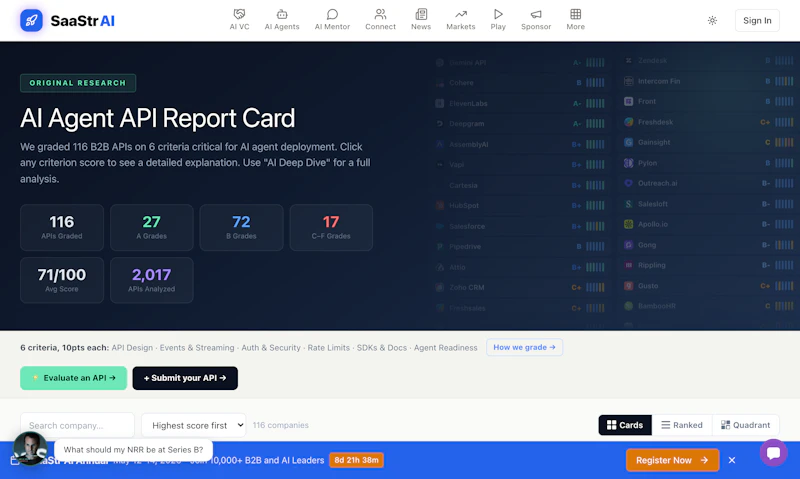Click the Register Now button

(x=672, y=460)
